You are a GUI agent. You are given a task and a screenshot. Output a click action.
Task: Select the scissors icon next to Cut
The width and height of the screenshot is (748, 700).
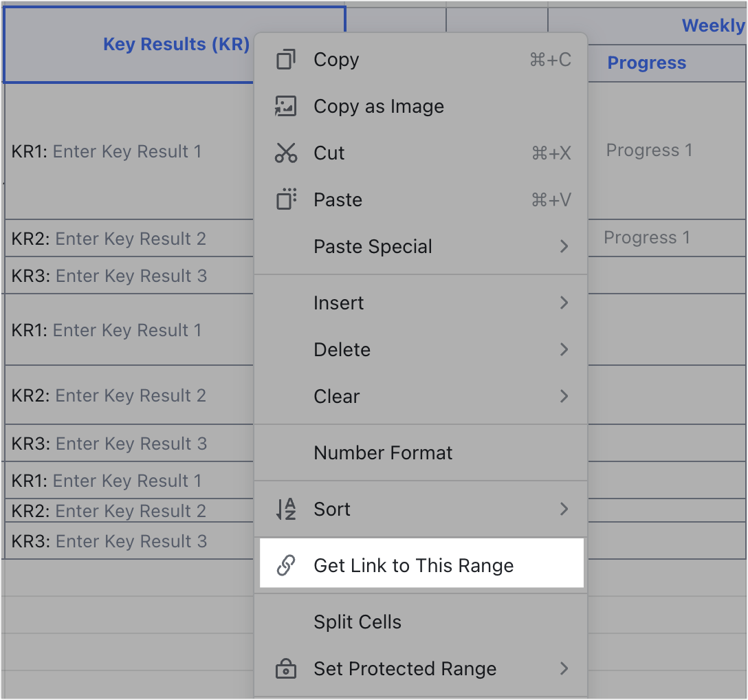[285, 153]
